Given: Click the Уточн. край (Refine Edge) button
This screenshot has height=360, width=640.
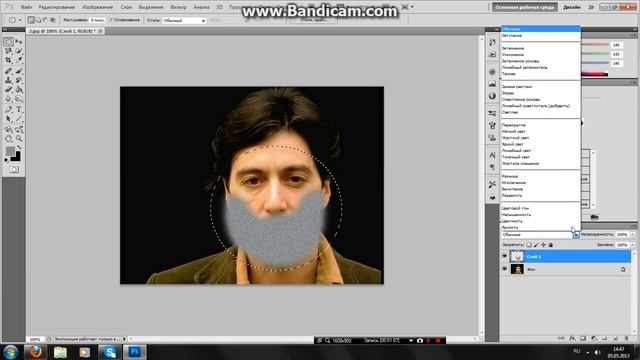Looking at the screenshot, I should 314,20.
